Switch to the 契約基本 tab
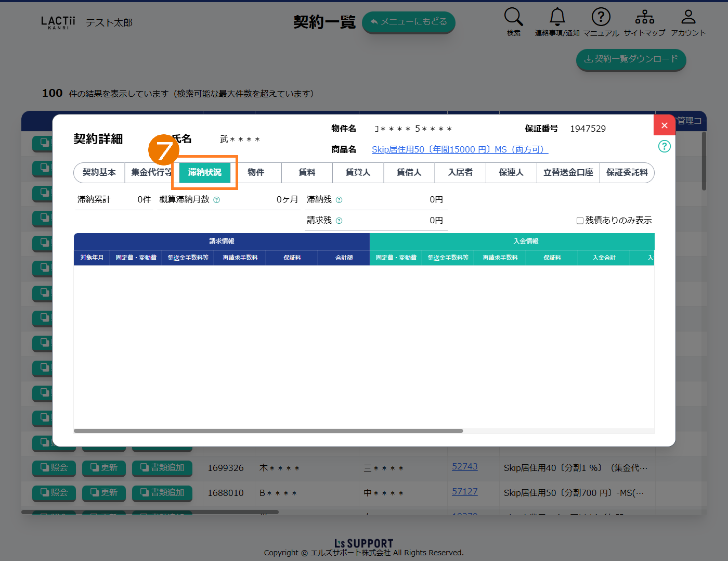Screen dimensions: 728x561 [x=99, y=173]
